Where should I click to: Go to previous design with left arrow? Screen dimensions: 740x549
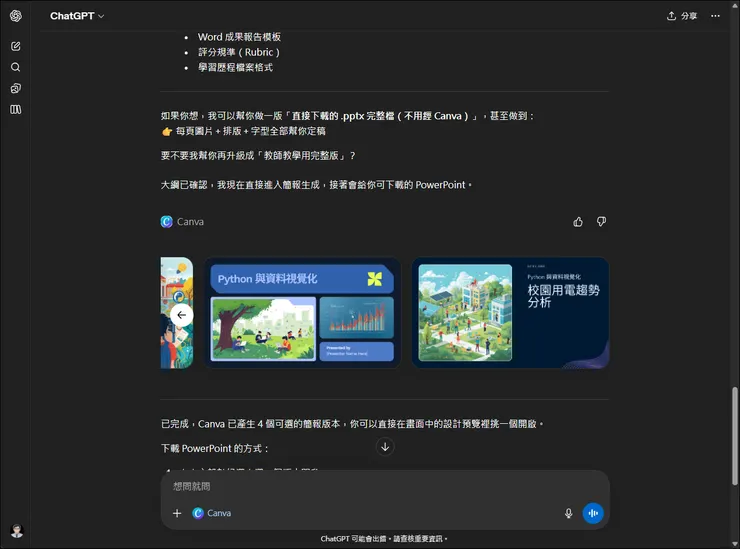pos(182,315)
